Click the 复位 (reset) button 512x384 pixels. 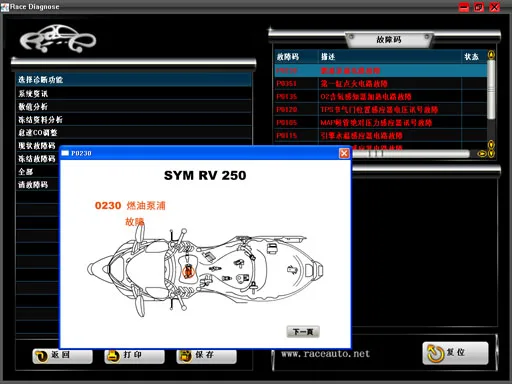click(455, 353)
